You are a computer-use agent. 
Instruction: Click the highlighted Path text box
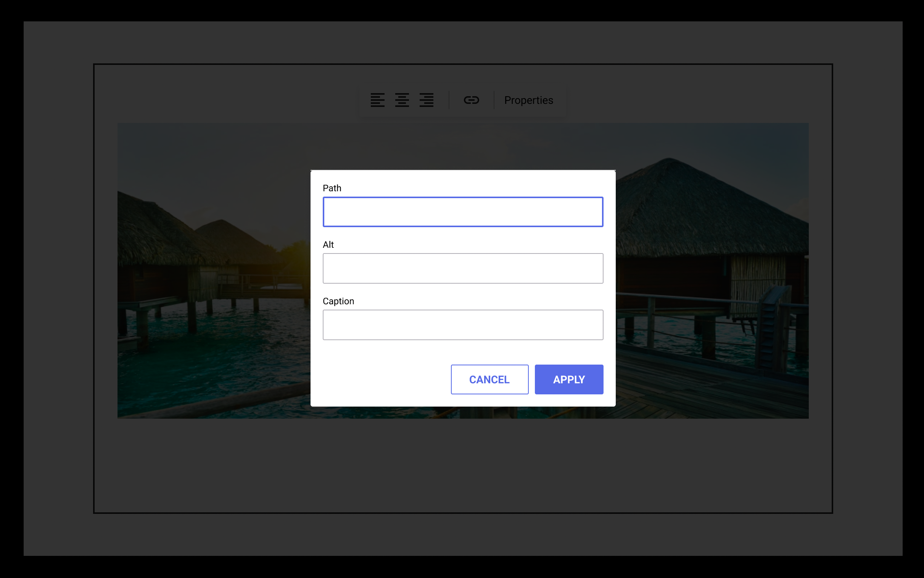(x=463, y=212)
